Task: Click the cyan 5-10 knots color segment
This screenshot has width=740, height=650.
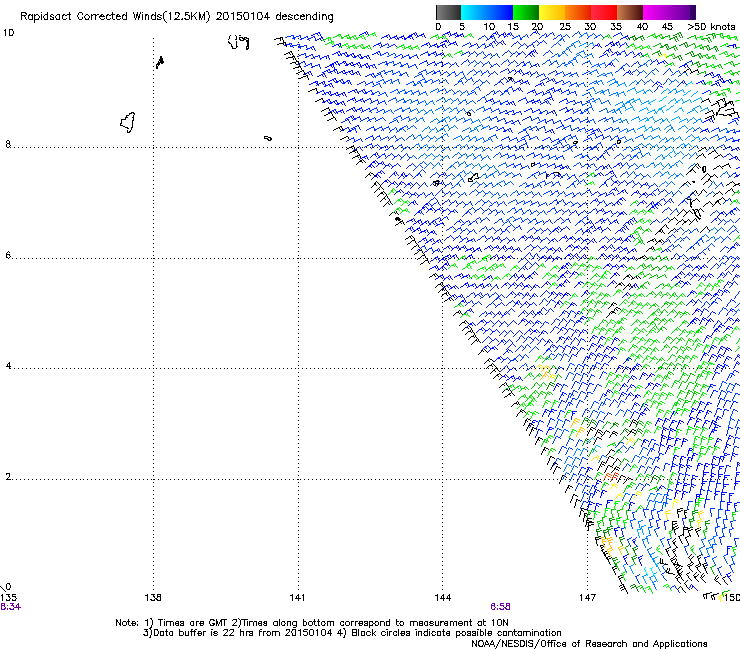Action: tap(474, 12)
